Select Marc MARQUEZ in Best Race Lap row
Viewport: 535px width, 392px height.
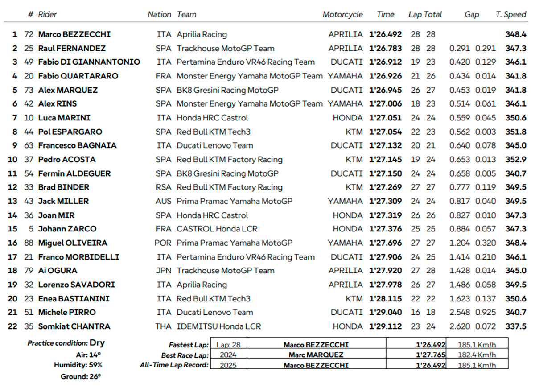[x=316, y=355]
